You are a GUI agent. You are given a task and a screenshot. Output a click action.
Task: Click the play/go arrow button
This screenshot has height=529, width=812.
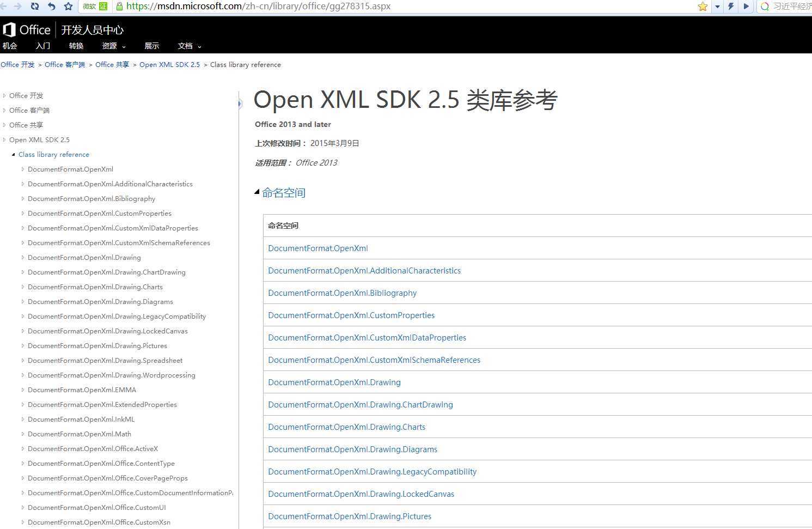click(746, 6)
